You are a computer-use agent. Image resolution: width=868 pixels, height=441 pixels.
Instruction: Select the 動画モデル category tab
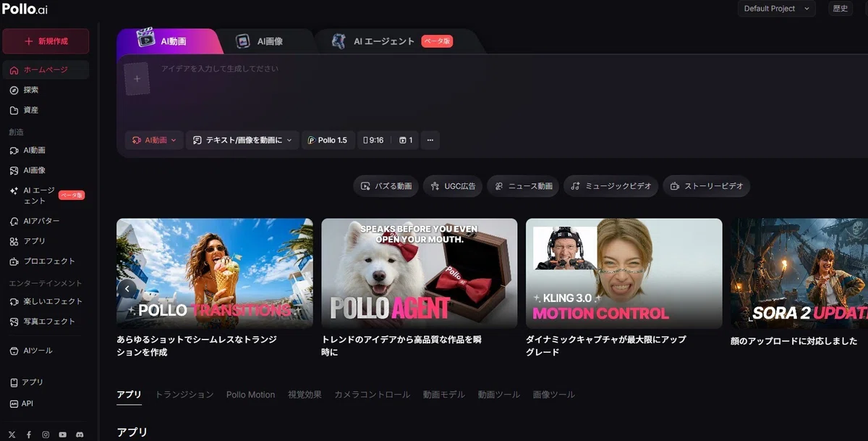point(443,395)
